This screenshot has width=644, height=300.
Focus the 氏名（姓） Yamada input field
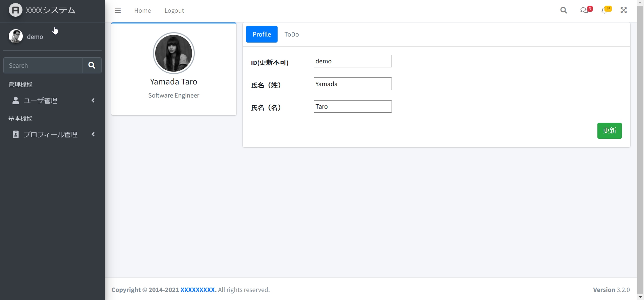click(352, 84)
